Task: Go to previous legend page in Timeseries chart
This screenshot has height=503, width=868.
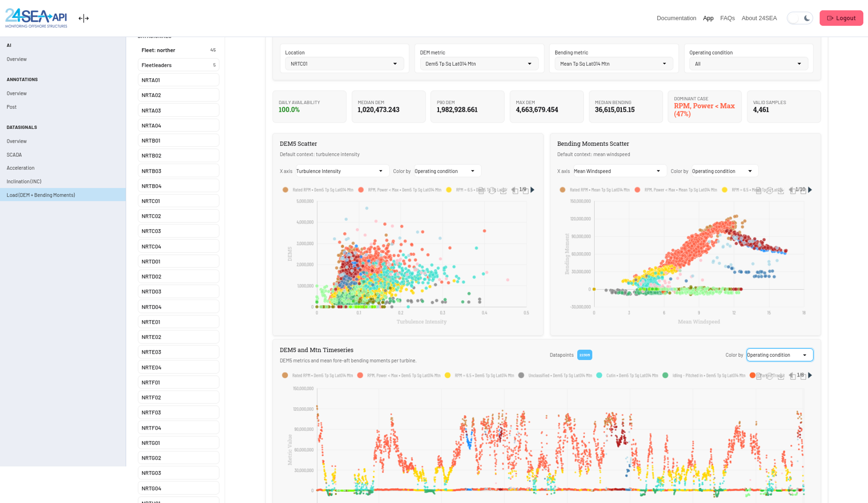Action: (x=791, y=375)
